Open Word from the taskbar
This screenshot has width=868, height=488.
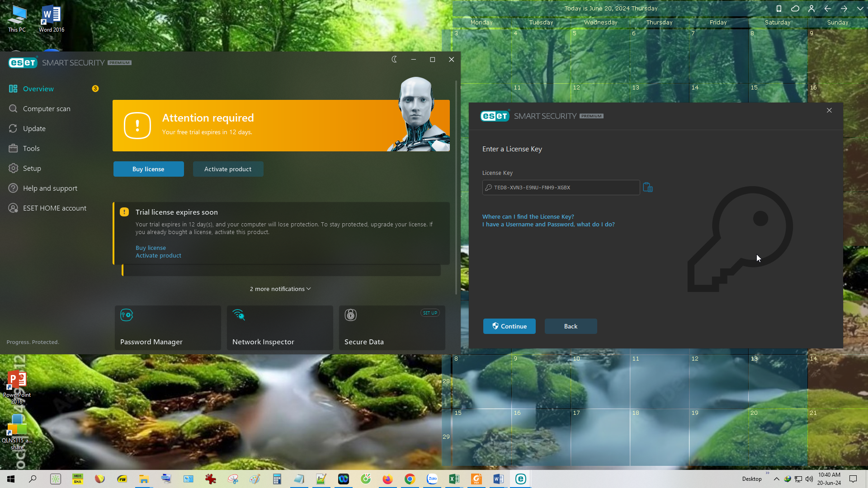click(x=498, y=479)
